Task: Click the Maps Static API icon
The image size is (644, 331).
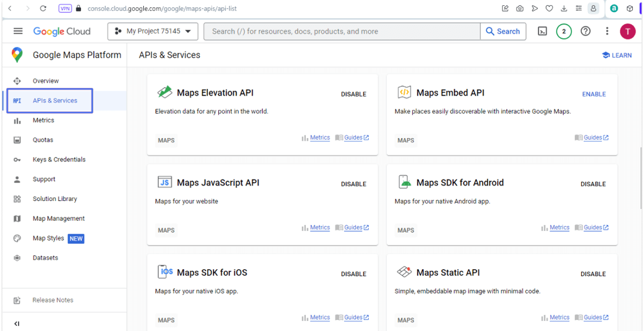Action: 404,272
